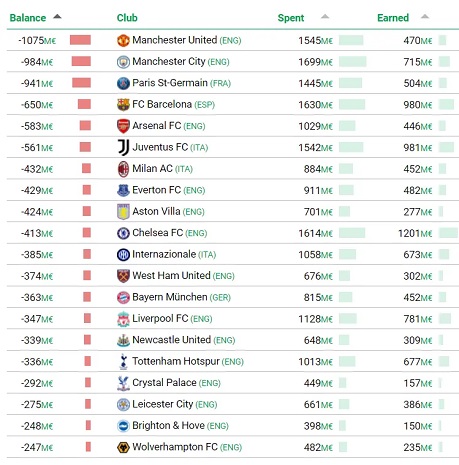Click the Tottenham Hotspur crest
Image resolution: width=459 pixels, height=465 pixels.
tap(123, 362)
